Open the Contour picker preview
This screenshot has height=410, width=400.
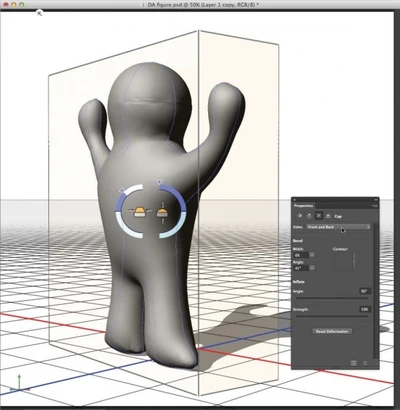(344, 262)
